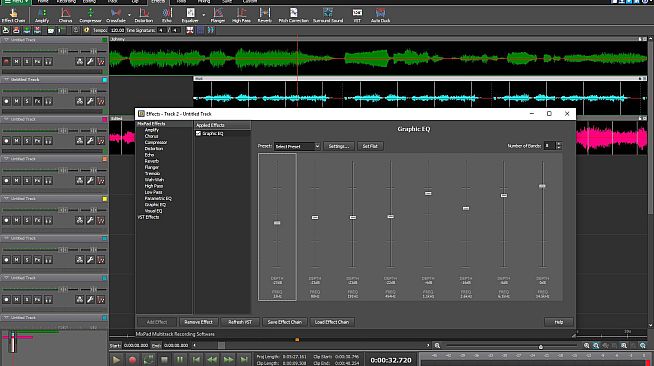654x366 pixels.
Task: Select the Chorus effect toolbar icon
Action: pos(65,15)
